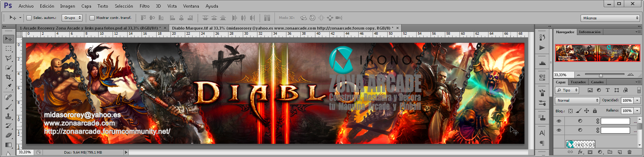Open the History panel icon

542,37
